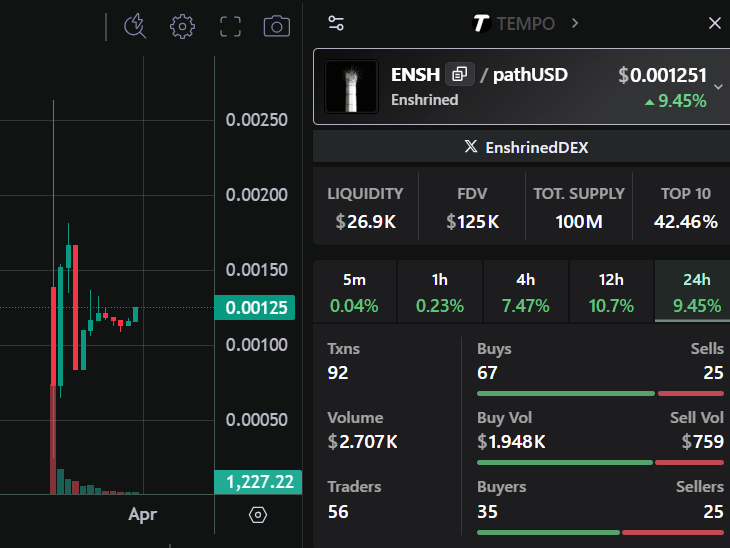
Task: Click the 1,227.22 volume label
Action: (x=258, y=482)
